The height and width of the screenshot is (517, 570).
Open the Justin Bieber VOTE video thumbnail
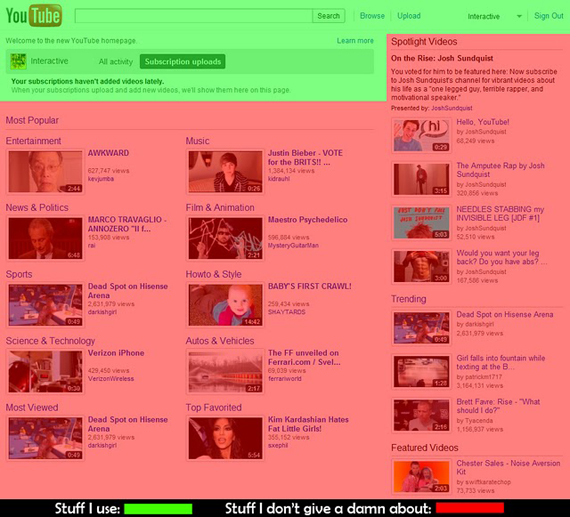click(225, 172)
